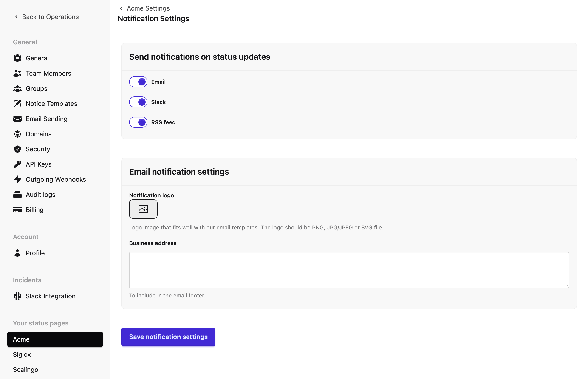The height and width of the screenshot is (379, 588).
Task: Go to the Outgoing Webhooks label
Action: pos(56,179)
